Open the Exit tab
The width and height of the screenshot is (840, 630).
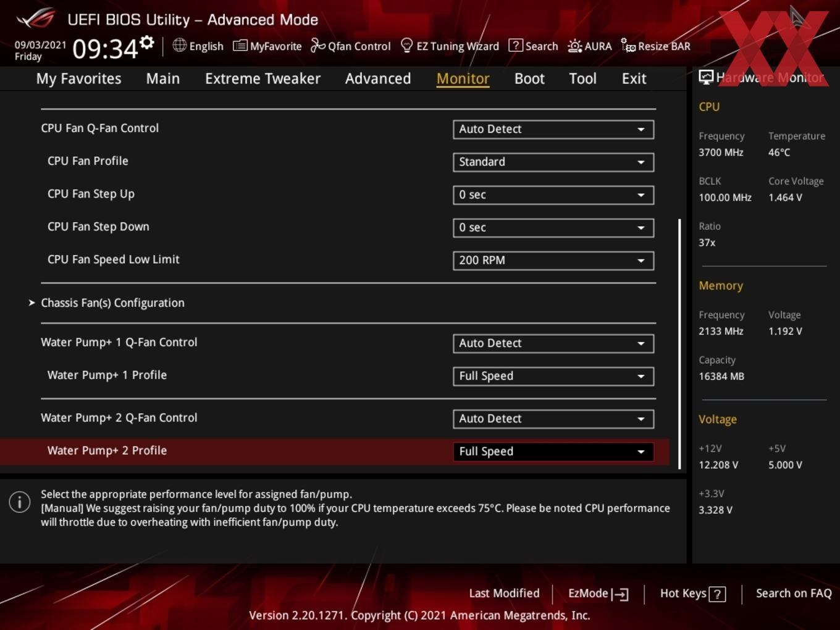[634, 78]
